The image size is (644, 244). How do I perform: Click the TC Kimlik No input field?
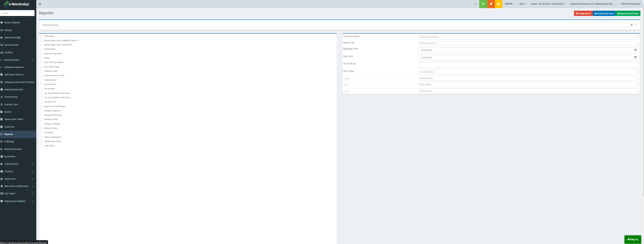(x=529, y=65)
